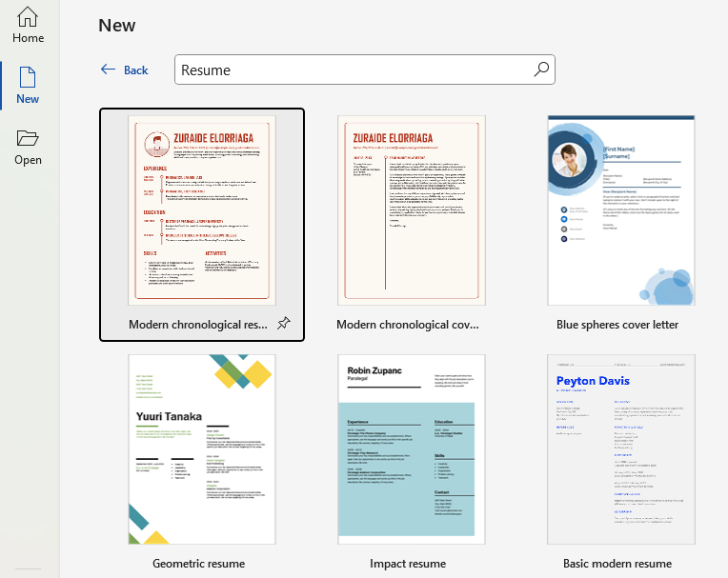Select the Impact resume template

[x=412, y=449]
